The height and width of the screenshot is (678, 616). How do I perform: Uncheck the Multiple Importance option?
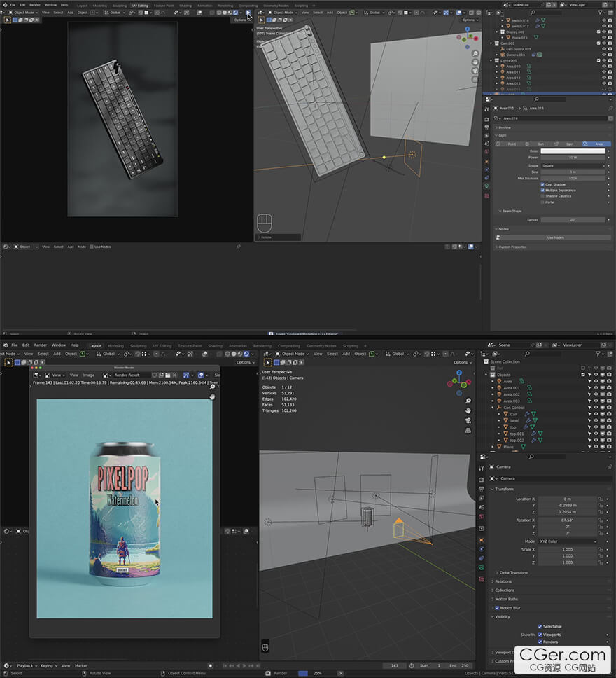[x=542, y=190]
